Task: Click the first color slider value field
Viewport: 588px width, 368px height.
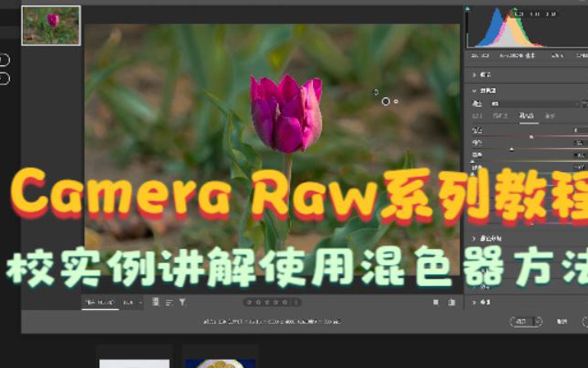Action: pos(580,130)
